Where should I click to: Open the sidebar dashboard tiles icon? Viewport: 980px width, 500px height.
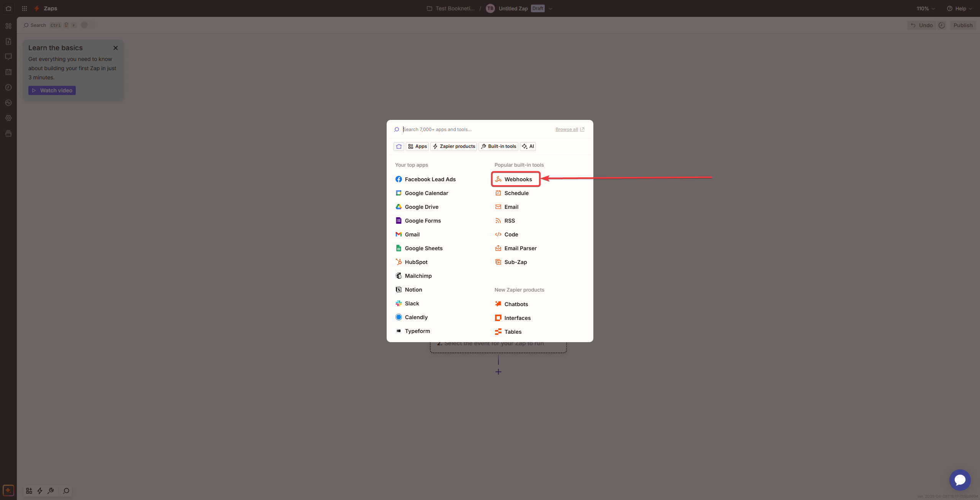(8, 26)
